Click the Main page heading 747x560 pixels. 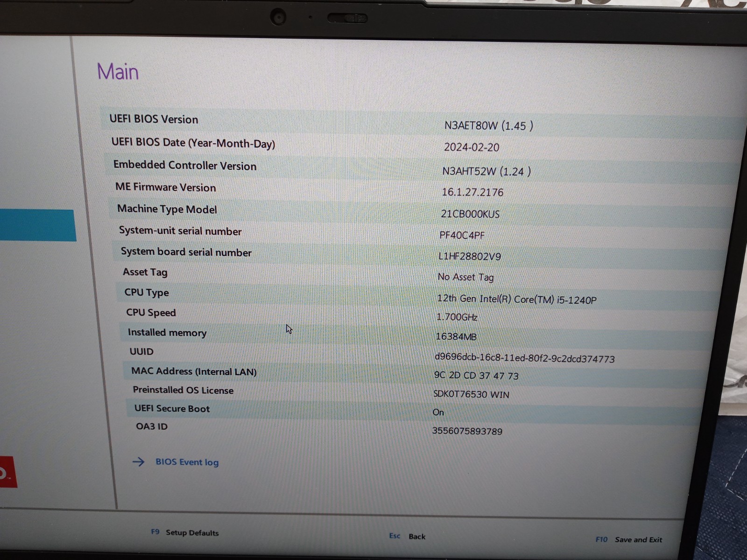(118, 72)
